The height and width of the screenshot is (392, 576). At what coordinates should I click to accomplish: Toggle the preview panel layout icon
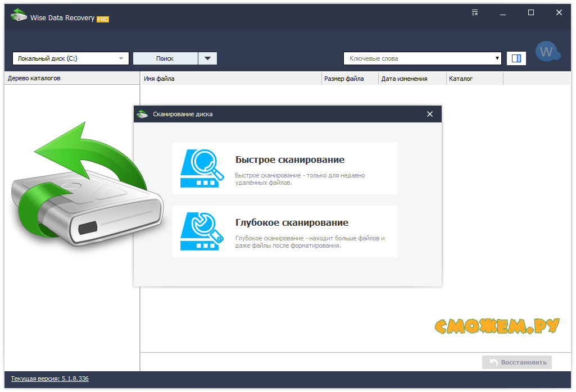point(516,58)
